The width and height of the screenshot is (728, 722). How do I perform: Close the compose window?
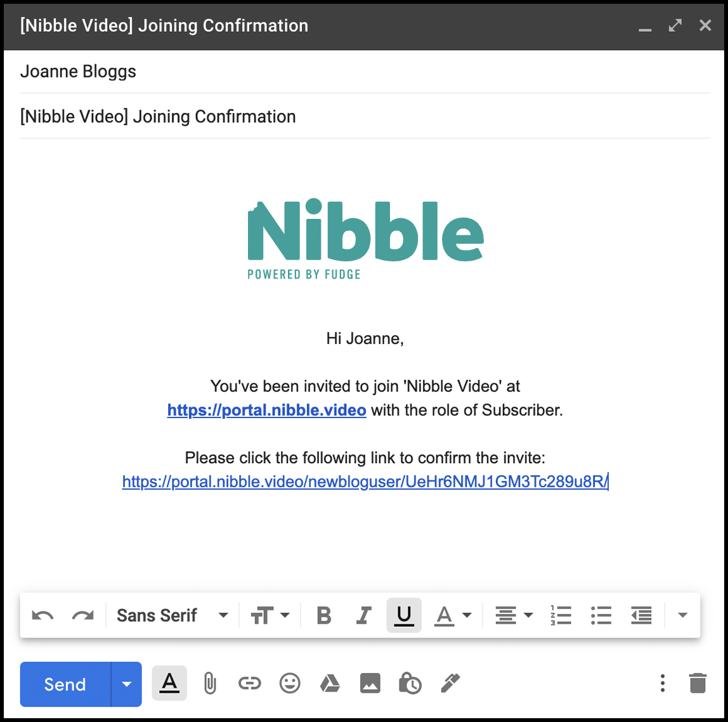point(705,25)
